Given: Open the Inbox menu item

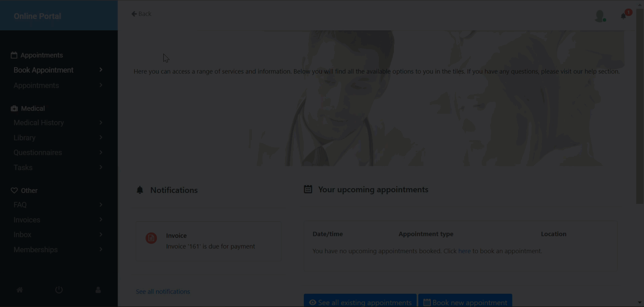Looking at the screenshot, I should pos(23,235).
